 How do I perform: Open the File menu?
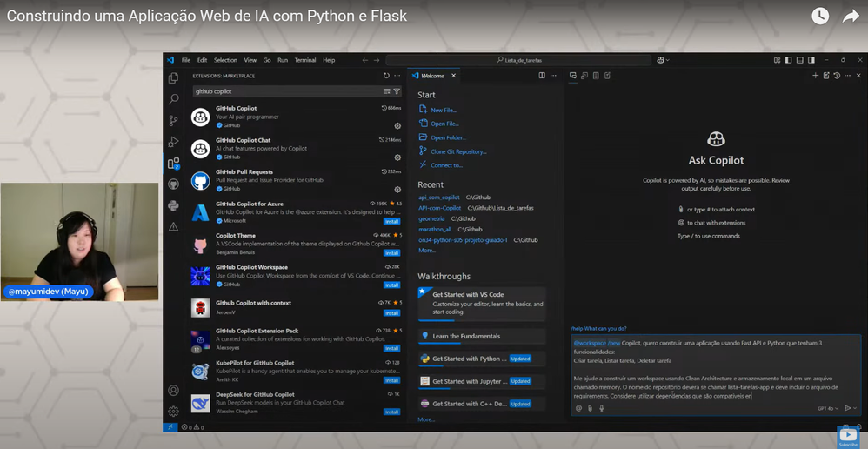point(186,60)
